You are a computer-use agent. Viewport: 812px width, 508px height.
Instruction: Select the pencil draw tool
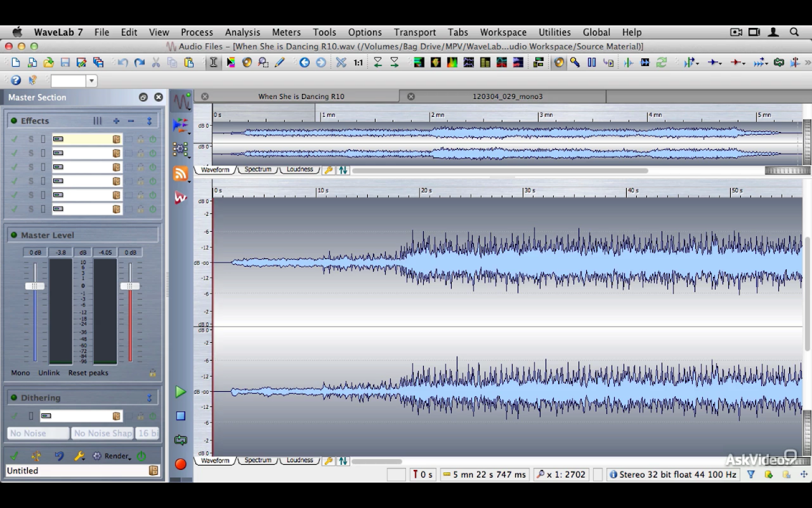point(280,62)
